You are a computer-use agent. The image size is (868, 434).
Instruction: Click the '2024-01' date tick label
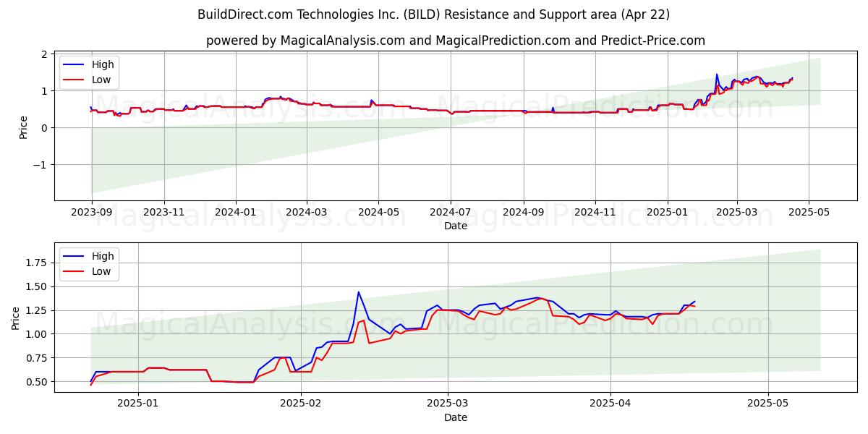236,213
